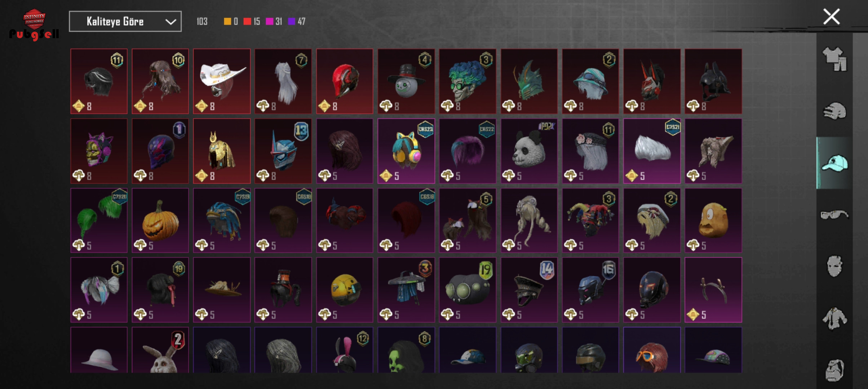Select the green clown hair item

click(x=468, y=81)
